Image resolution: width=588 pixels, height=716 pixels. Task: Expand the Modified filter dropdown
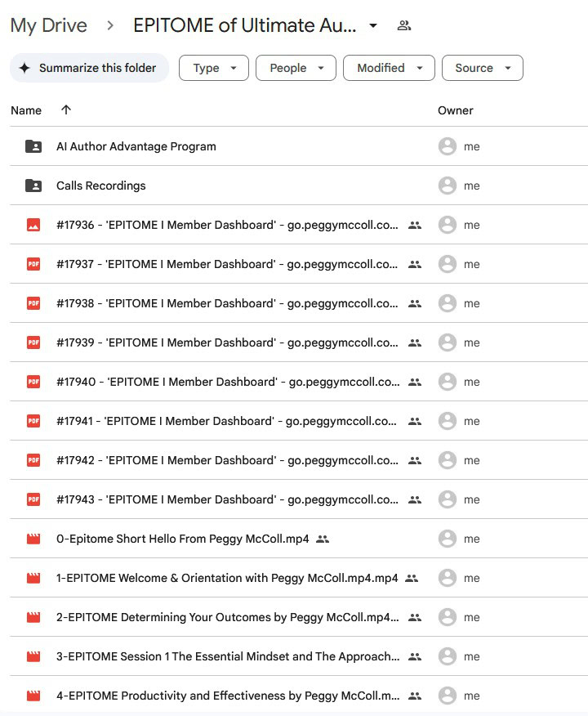pos(388,68)
